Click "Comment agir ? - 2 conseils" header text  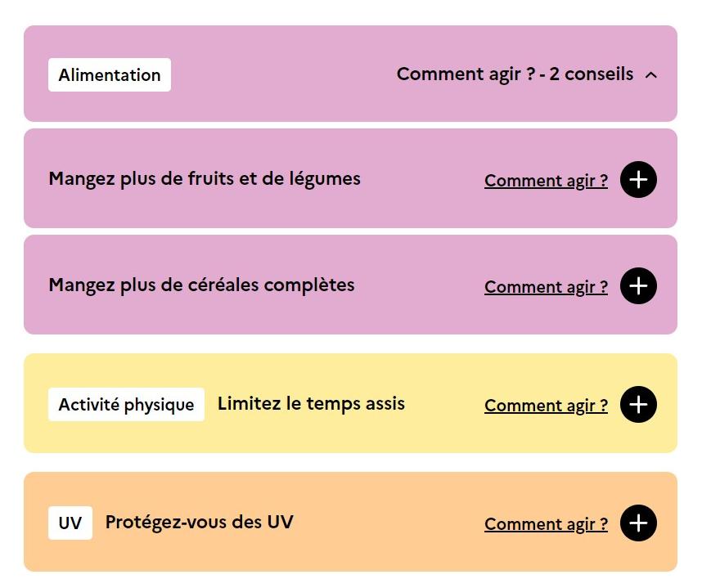pos(515,74)
